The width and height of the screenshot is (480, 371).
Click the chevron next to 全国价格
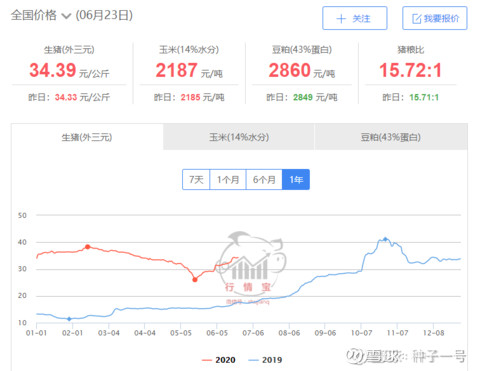click(x=66, y=16)
